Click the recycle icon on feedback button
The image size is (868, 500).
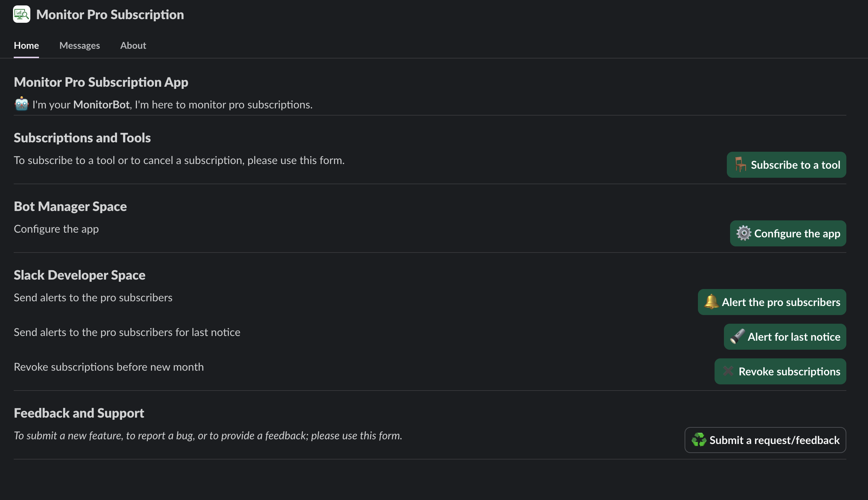(699, 440)
